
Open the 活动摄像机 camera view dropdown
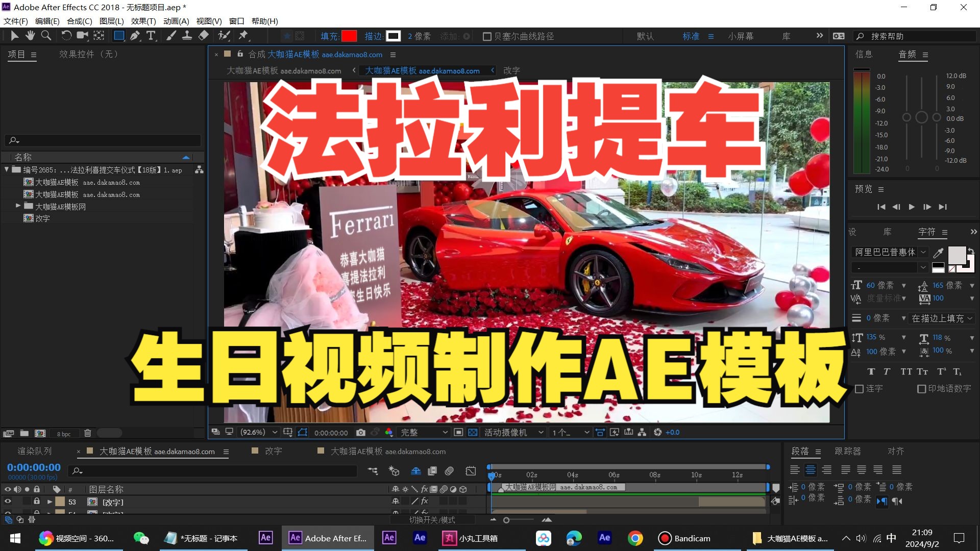pyautogui.click(x=513, y=432)
